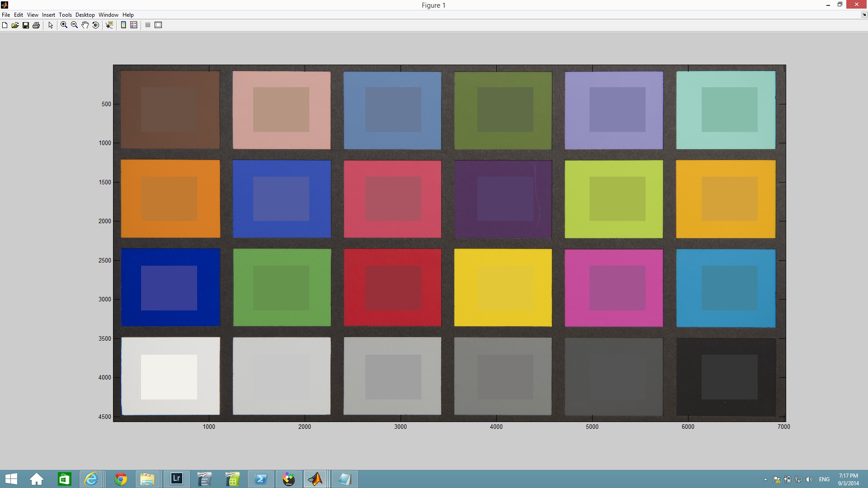
Task: Print the figure using the printer icon
Action: pyautogui.click(x=36, y=25)
